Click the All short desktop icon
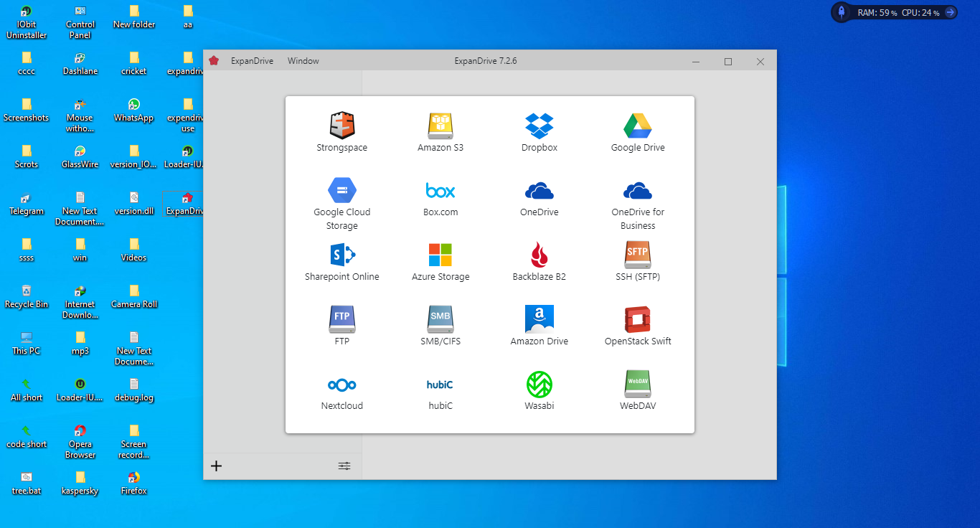 click(27, 390)
